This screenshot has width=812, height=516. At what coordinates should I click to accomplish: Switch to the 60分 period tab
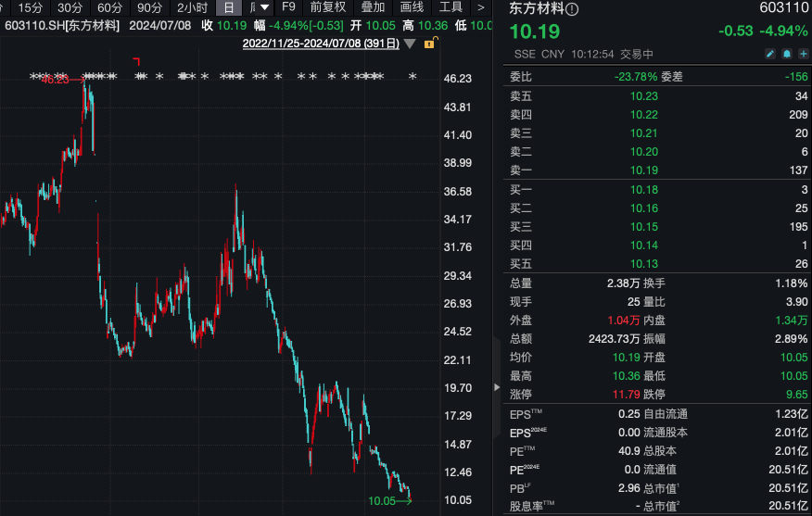point(109,7)
